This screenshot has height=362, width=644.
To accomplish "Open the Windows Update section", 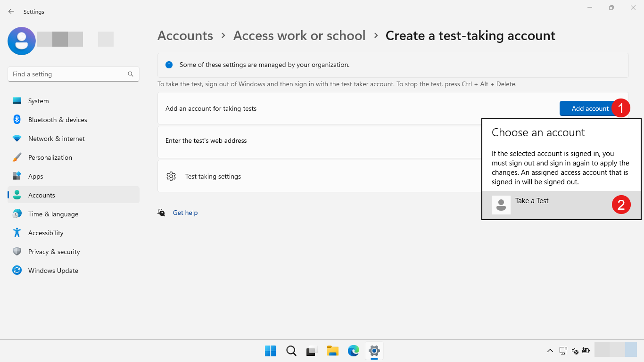I will 53,270.
